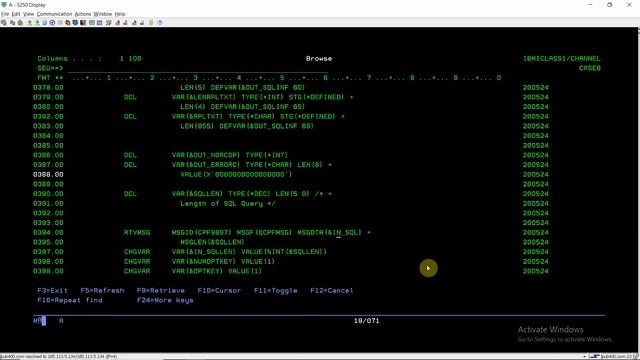Click the CASE6 member name
640x360 pixels.
(x=590, y=68)
